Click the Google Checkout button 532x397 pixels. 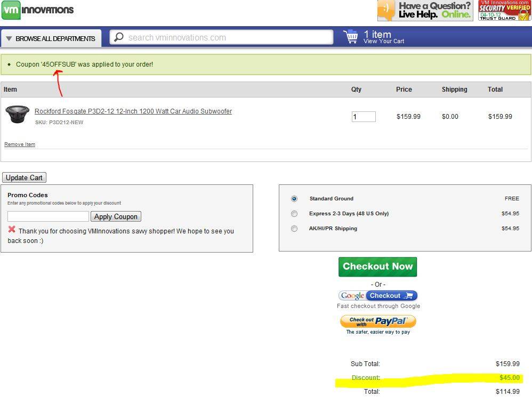point(378,296)
